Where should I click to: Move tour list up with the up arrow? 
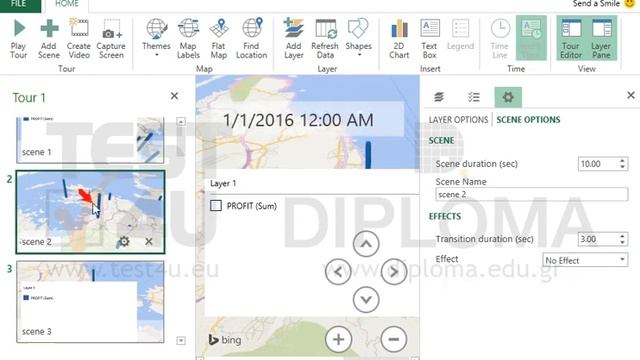point(181,122)
